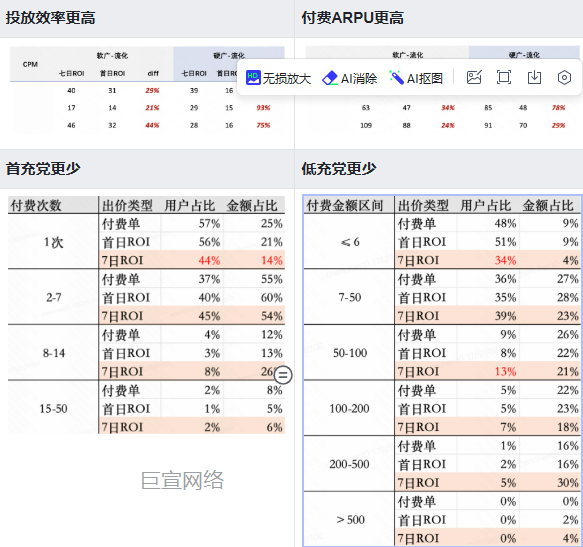Click the 付费次数 column header

(36, 205)
